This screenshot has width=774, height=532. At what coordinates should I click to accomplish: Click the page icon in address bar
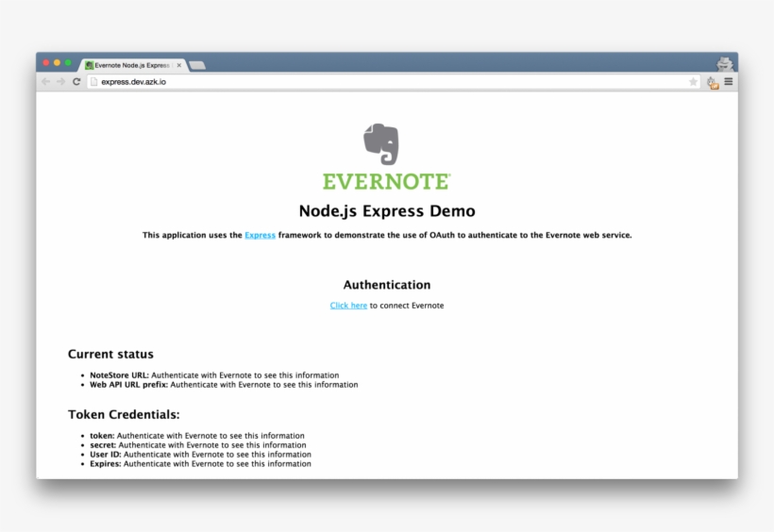[93, 82]
